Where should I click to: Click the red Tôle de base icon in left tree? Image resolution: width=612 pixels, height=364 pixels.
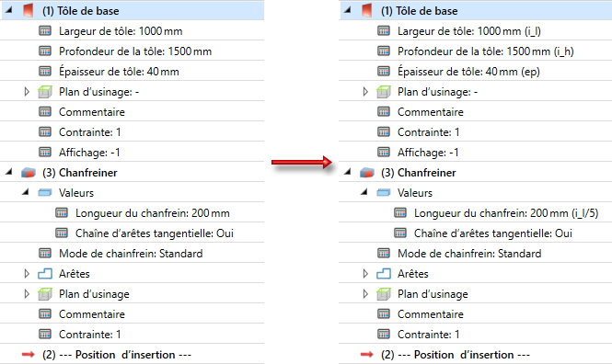(29, 10)
